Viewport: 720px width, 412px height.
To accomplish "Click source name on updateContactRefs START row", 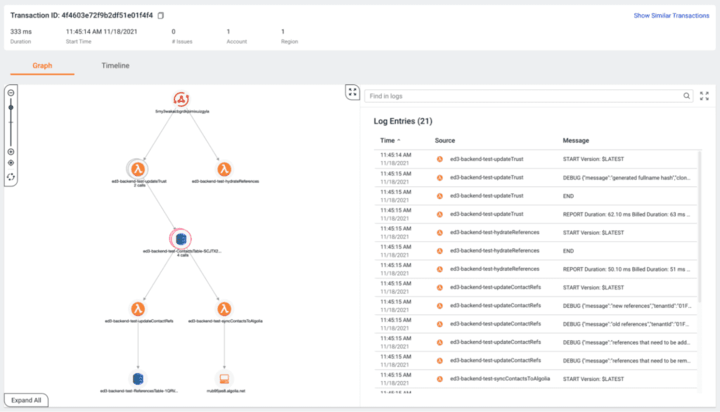I will coord(495,287).
